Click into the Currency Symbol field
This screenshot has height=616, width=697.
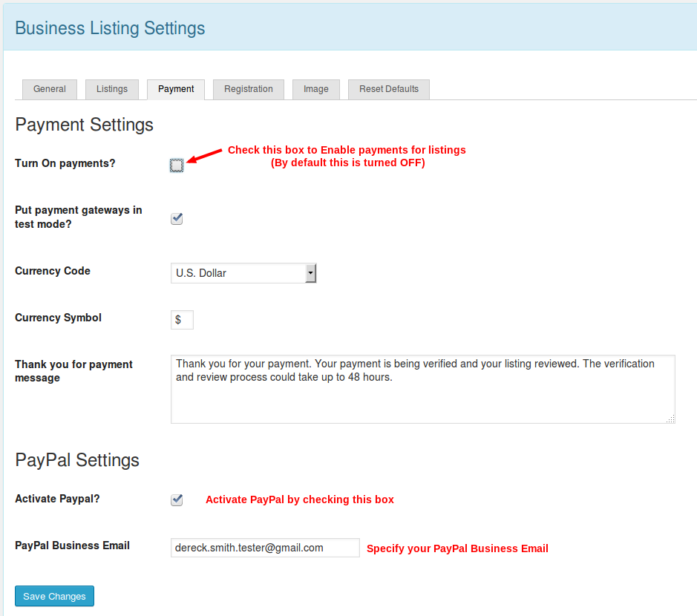(182, 320)
